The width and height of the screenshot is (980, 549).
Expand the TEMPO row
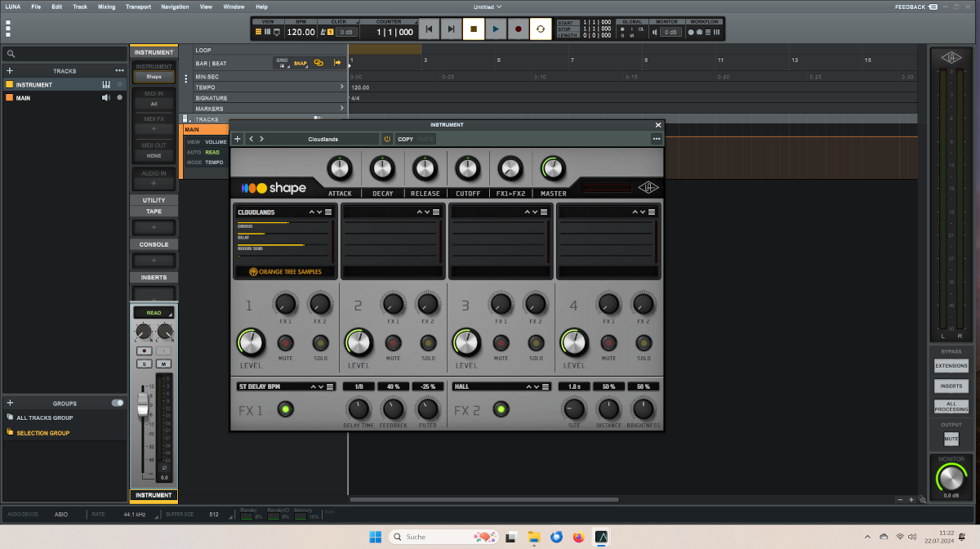click(x=342, y=87)
